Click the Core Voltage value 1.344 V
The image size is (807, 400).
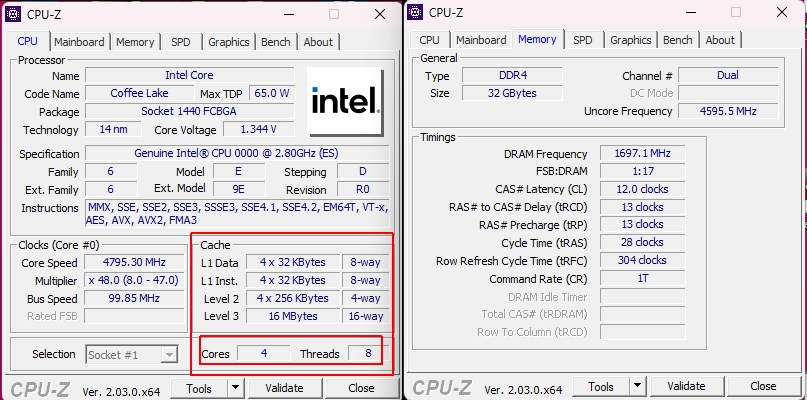[x=259, y=129]
